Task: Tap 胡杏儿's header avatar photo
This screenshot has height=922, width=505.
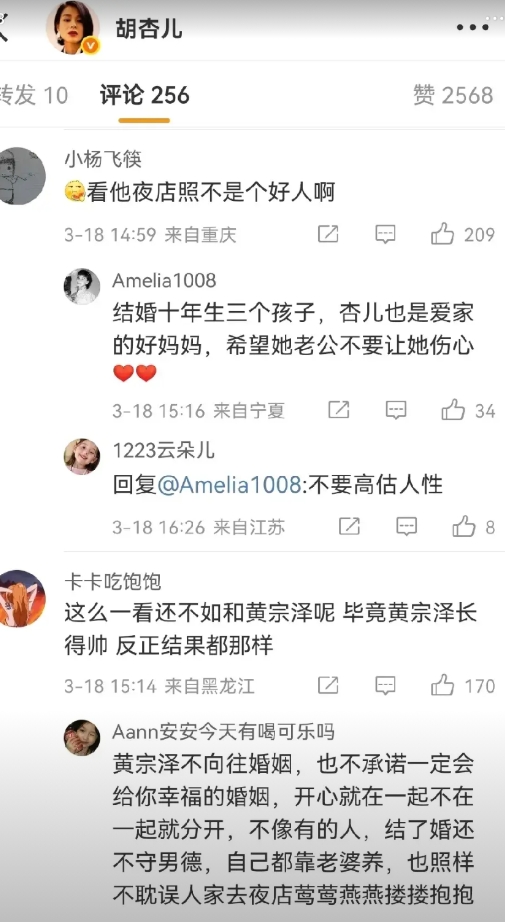Action: [72, 26]
